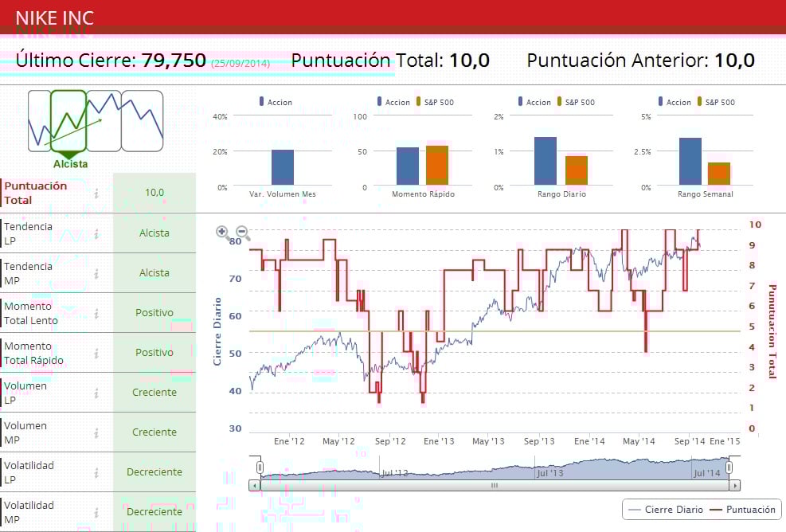The width and height of the screenshot is (786, 532).
Task: Open info icon for Tendencia MP
Action: (x=96, y=273)
